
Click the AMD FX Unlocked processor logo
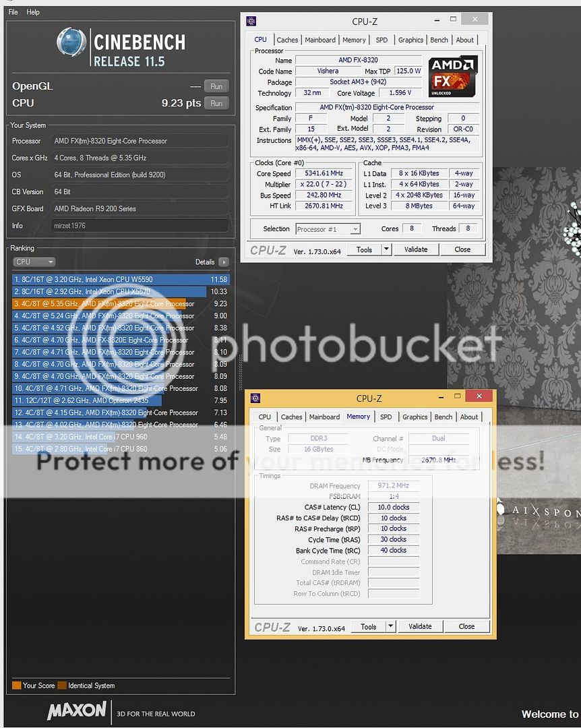click(x=453, y=76)
